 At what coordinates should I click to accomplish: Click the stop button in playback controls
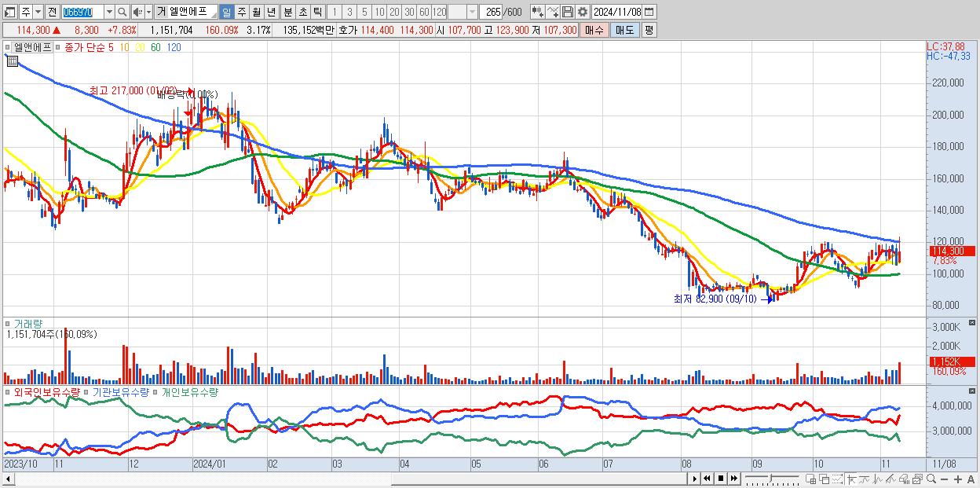(721, 479)
